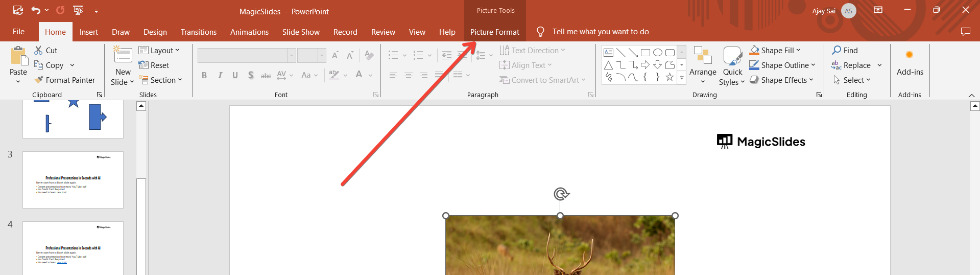Image resolution: width=980 pixels, height=275 pixels.
Task: Click Clear All Formatting icon
Action: 369,55
